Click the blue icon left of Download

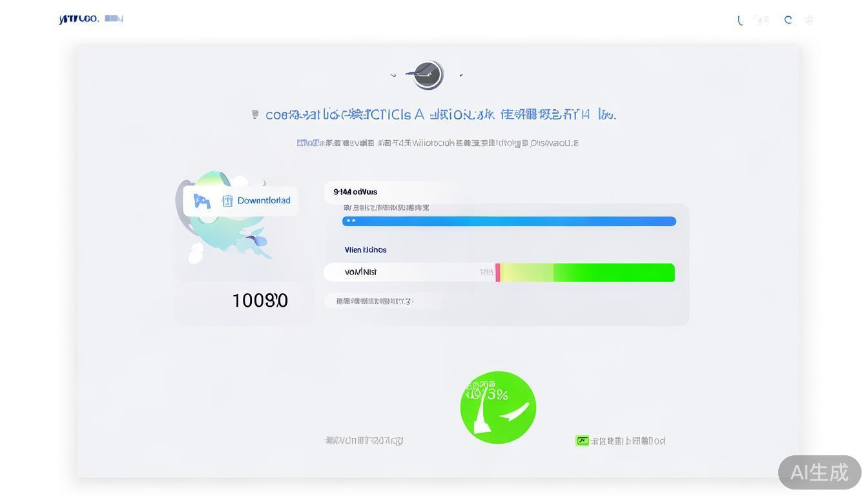point(202,201)
